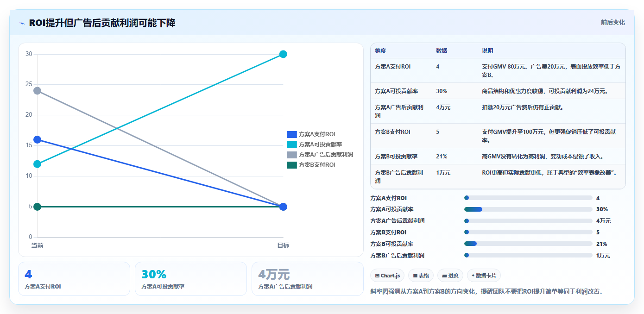Select 方案B支付ROI table row label
Image resolution: width=644 pixels, height=314 pixels.
(x=392, y=132)
